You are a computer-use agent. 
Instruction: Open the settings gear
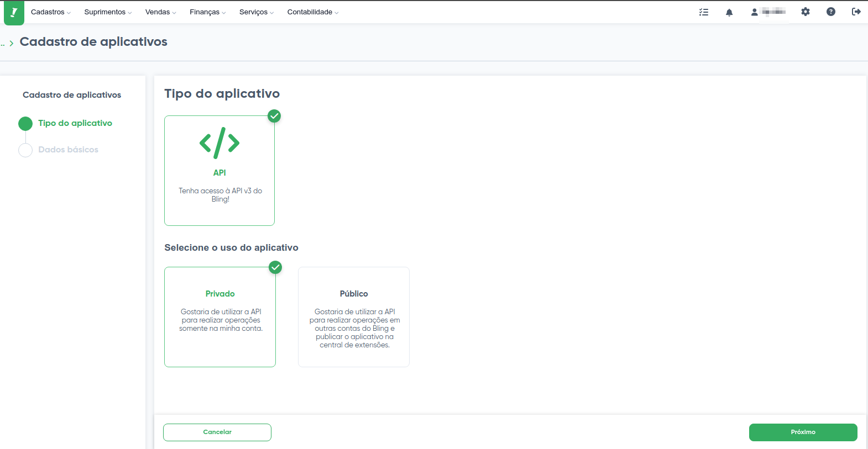click(x=806, y=12)
